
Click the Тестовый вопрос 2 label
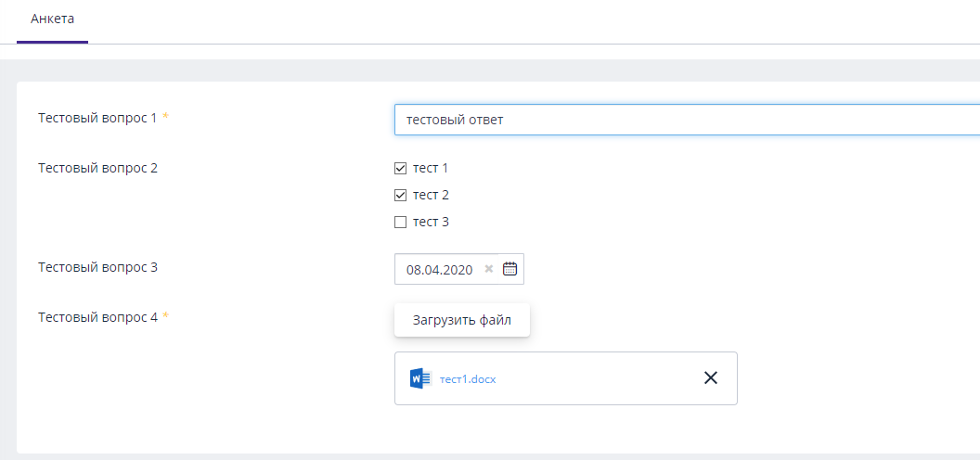tap(97, 169)
